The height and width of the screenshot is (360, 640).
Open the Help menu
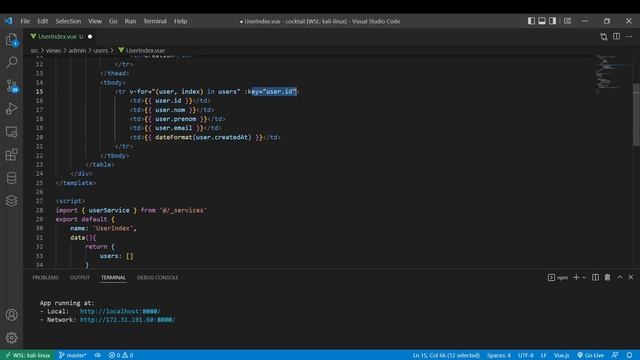[181, 21]
